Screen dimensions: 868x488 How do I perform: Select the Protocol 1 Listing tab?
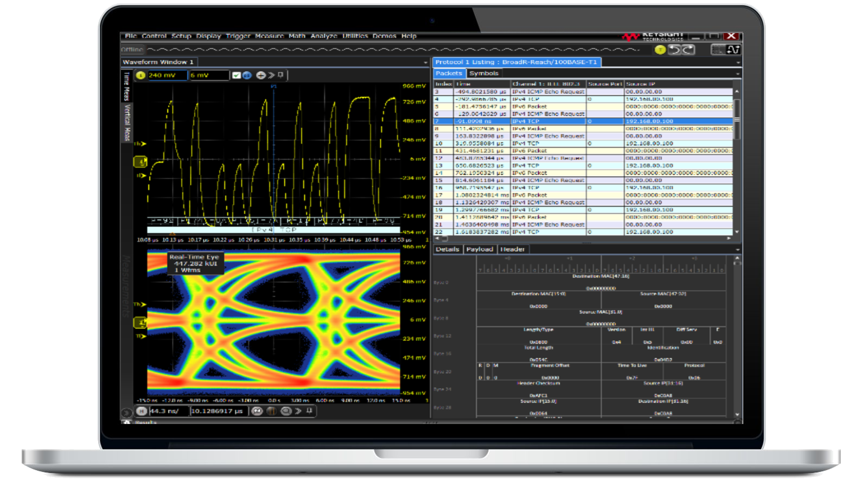coord(516,62)
